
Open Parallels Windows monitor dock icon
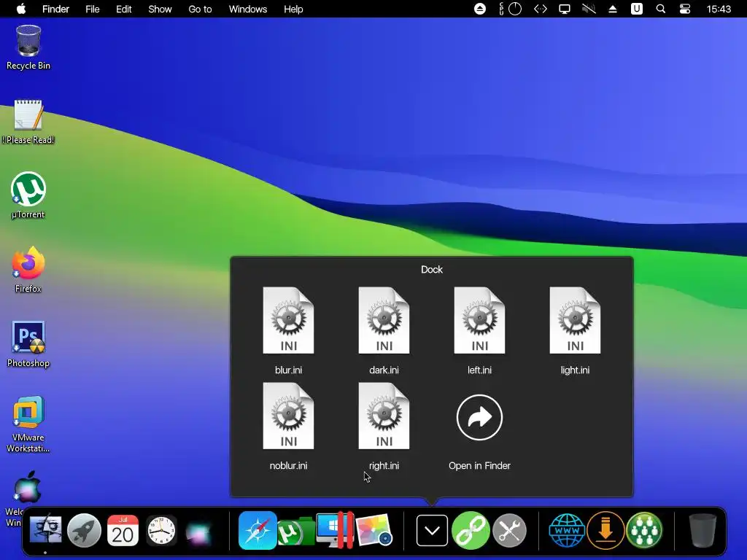[335, 530]
